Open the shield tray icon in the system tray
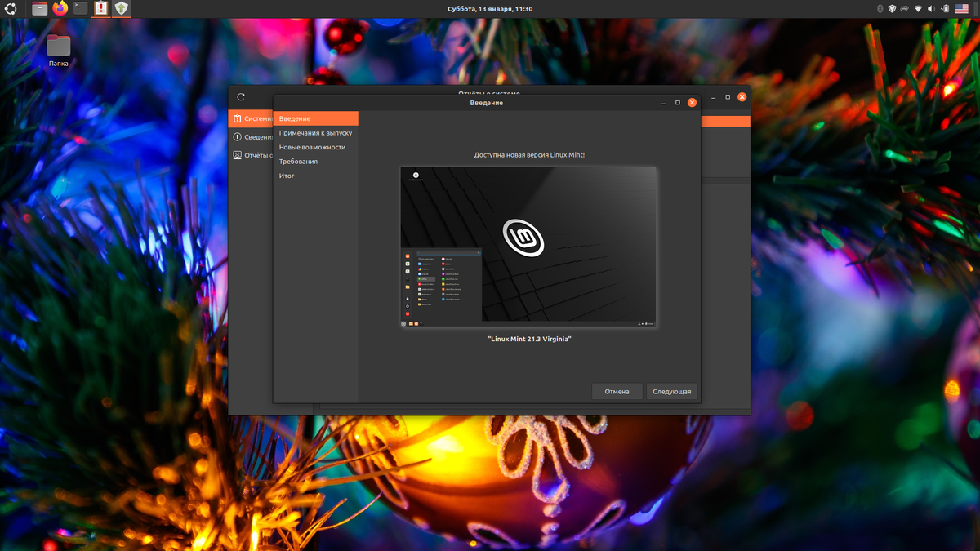The width and height of the screenshot is (980, 551). (892, 9)
